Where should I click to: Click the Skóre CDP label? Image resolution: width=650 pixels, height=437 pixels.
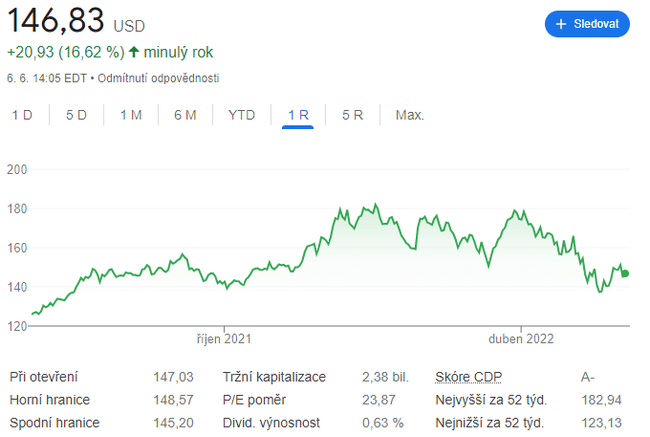coord(469,377)
